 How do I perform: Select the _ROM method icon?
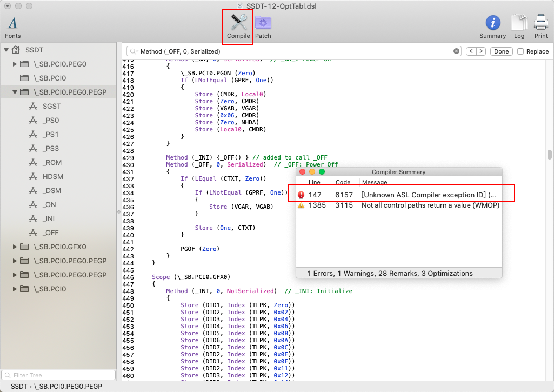coord(33,162)
